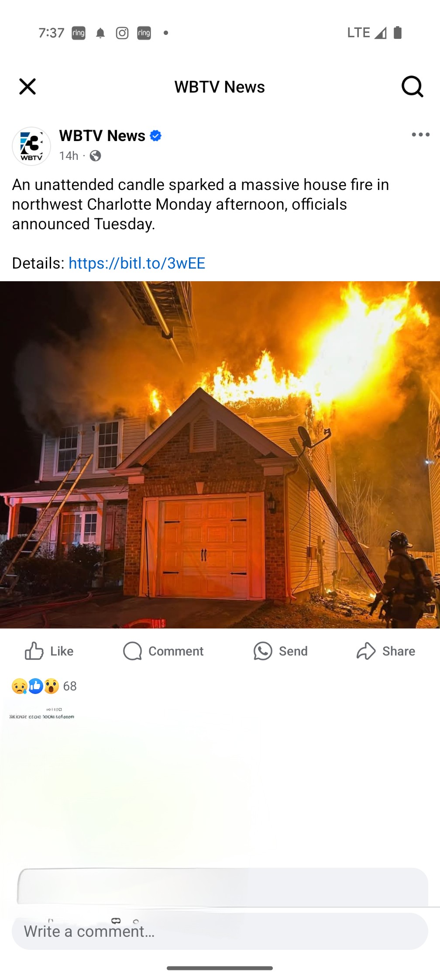This screenshot has height=980, width=440.
Task: Tap the wow reaction emoji
Action: 52,686
